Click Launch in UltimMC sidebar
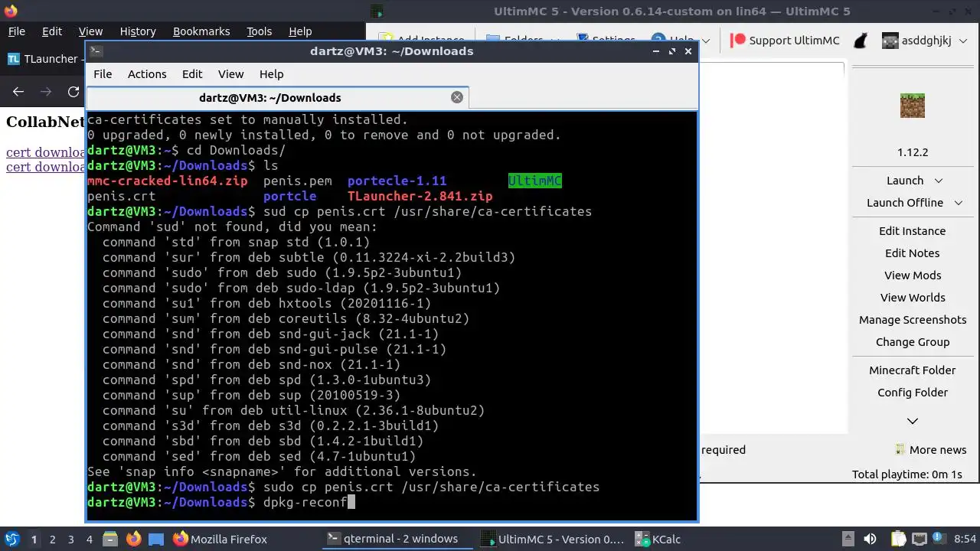 point(905,181)
